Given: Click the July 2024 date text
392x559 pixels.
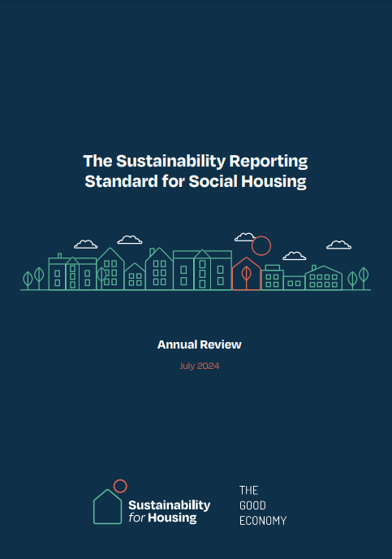Looking at the screenshot, I should click(200, 366).
